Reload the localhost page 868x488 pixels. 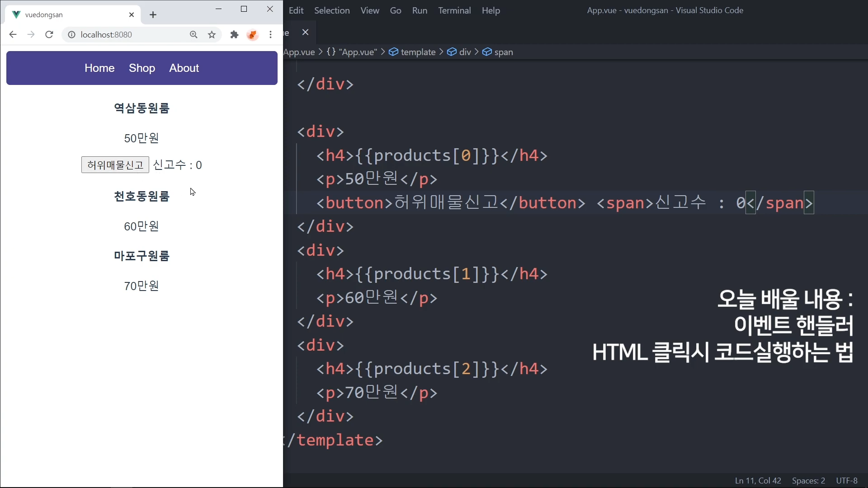point(49,35)
